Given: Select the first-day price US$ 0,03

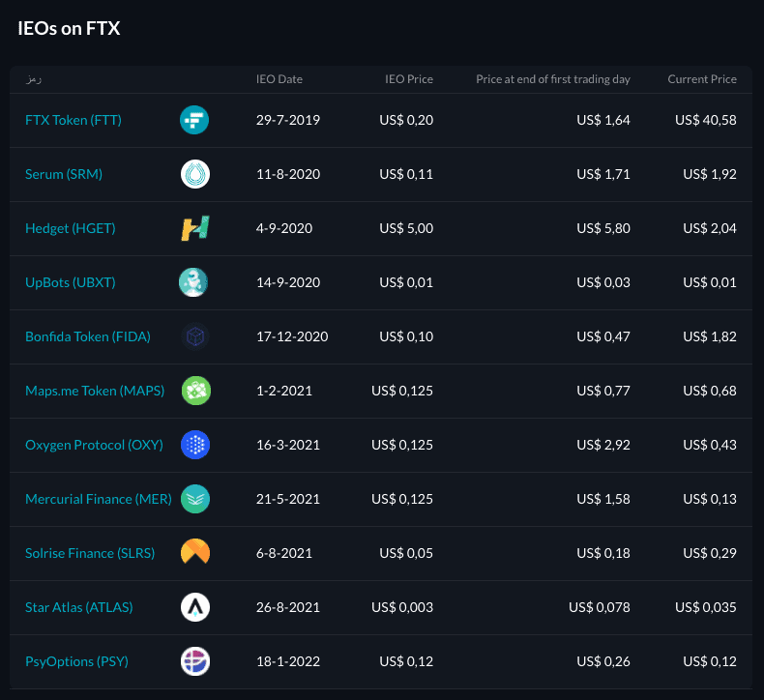Looking at the screenshot, I should tap(603, 282).
